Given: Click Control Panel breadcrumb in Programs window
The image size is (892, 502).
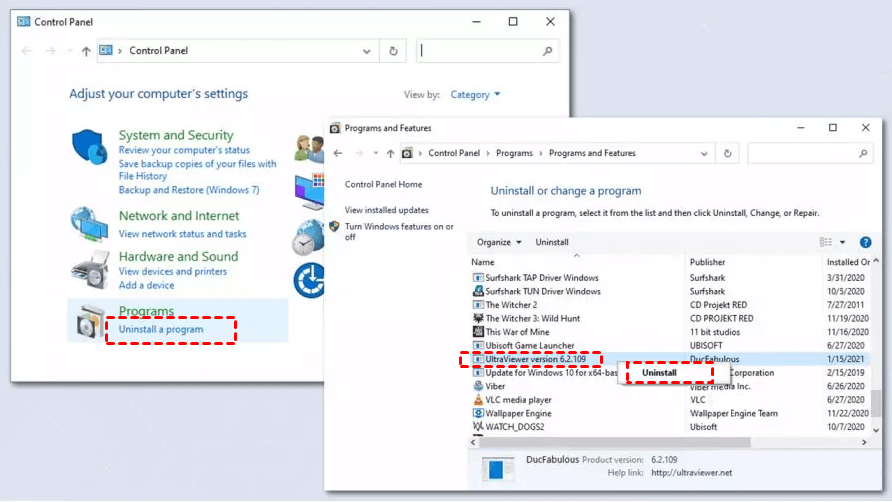Looking at the screenshot, I should [x=454, y=153].
